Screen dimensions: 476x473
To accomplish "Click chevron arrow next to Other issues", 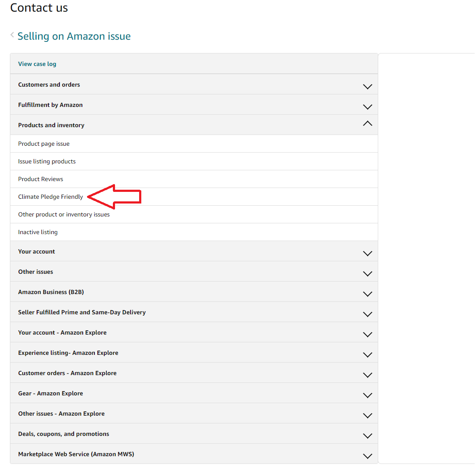I will [367, 273].
